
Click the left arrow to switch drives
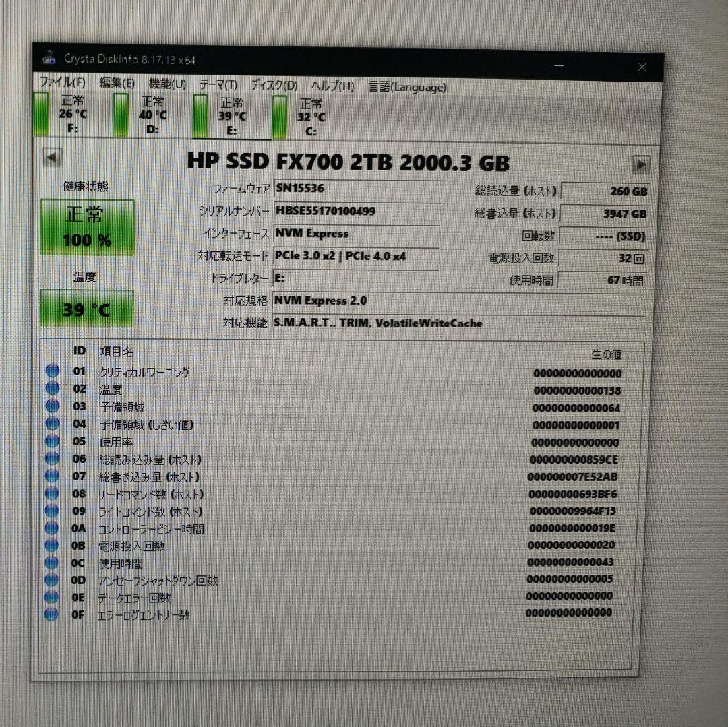(x=51, y=157)
